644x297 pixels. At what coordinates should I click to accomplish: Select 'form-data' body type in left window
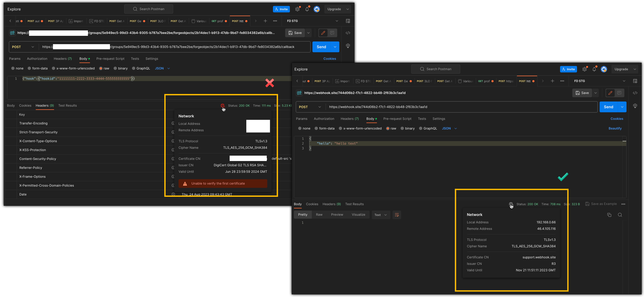[x=38, y=68]
